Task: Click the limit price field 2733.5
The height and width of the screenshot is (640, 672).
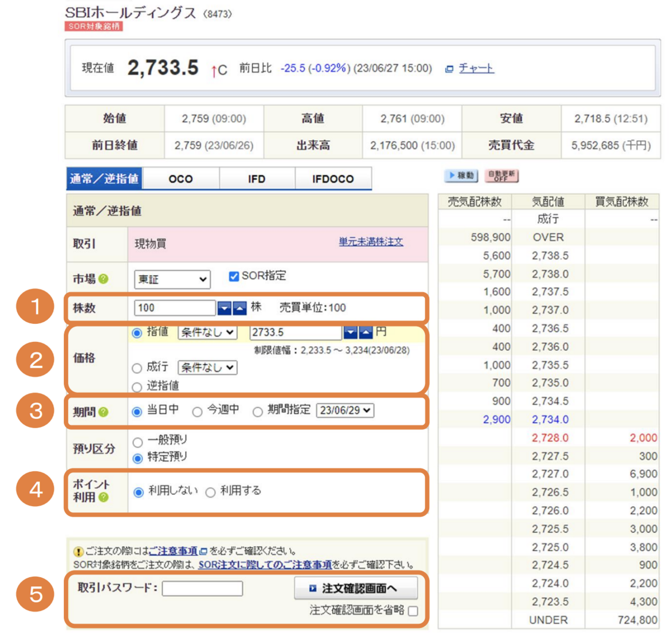Action: tap(296, 332)
